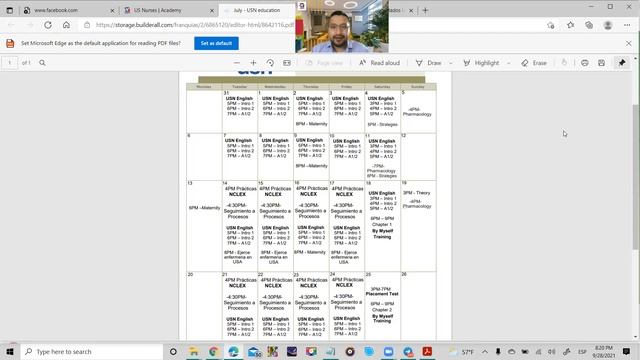Close the www.facebook.com tab
The height and width of the screenshot is (360, 640).
(x=112, y=11)
